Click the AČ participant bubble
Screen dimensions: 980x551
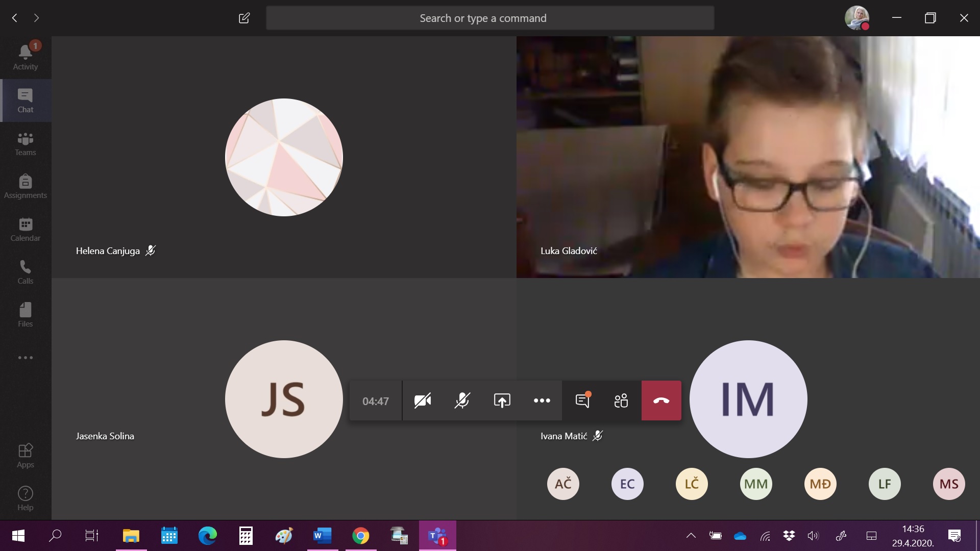(x=563, y=484)
